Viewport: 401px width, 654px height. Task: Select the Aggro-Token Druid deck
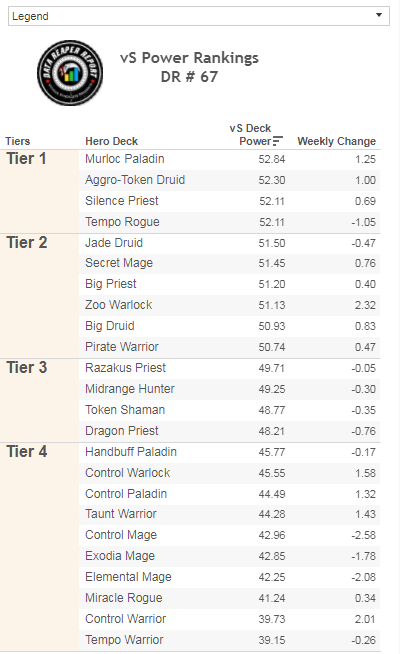point(135,180)
